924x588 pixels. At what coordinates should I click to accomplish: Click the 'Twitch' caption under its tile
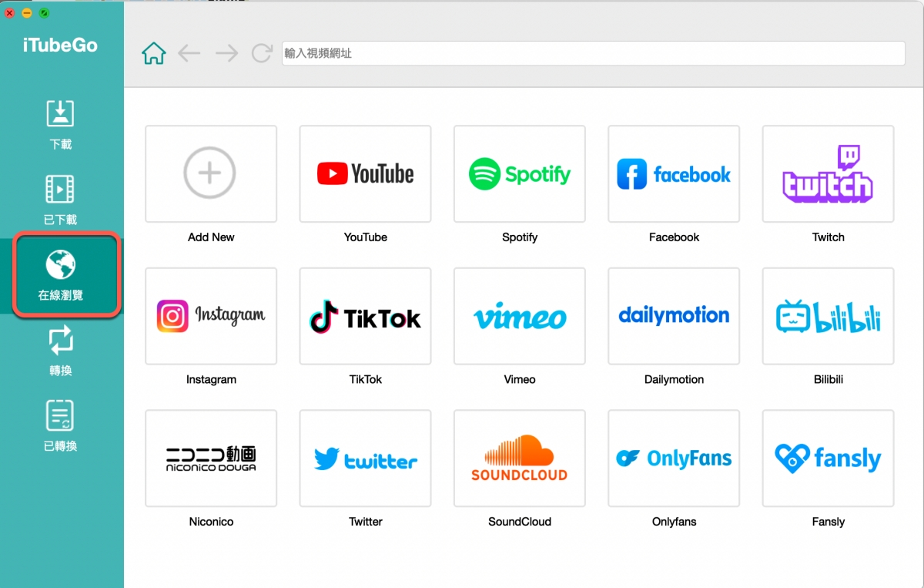pyautogui.click(x=829, y=237)
